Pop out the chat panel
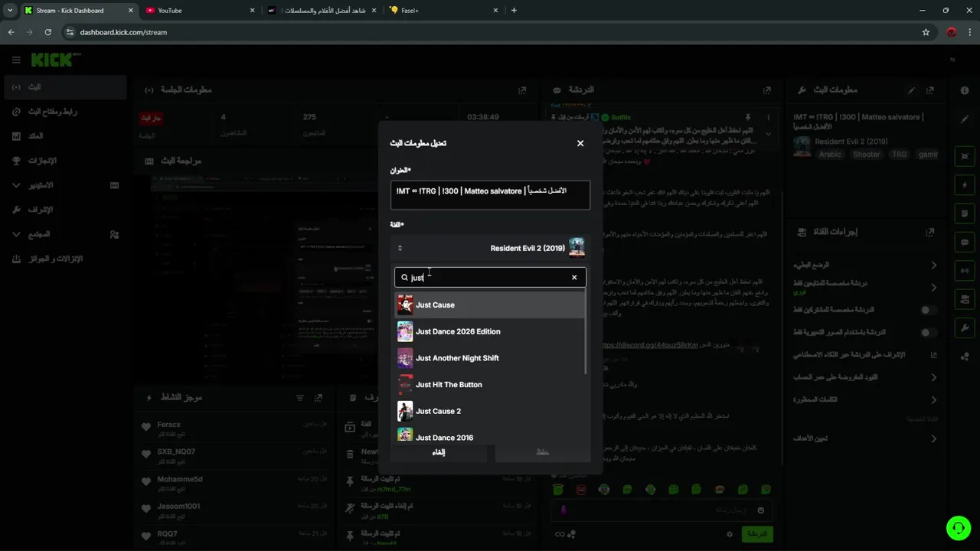Image resolution: width=980 pixels, height=551 pixels. pos(767,90)
